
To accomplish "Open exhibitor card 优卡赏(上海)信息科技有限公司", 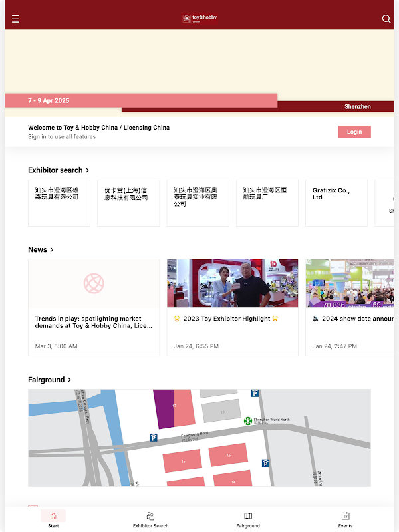I will point(128,203).
